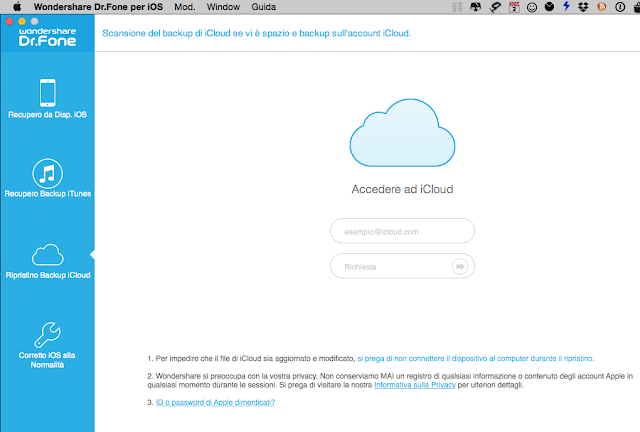Click the large iCloud cloud image
The height and width of the screenshot is (432, 640).
click(402, 133)
